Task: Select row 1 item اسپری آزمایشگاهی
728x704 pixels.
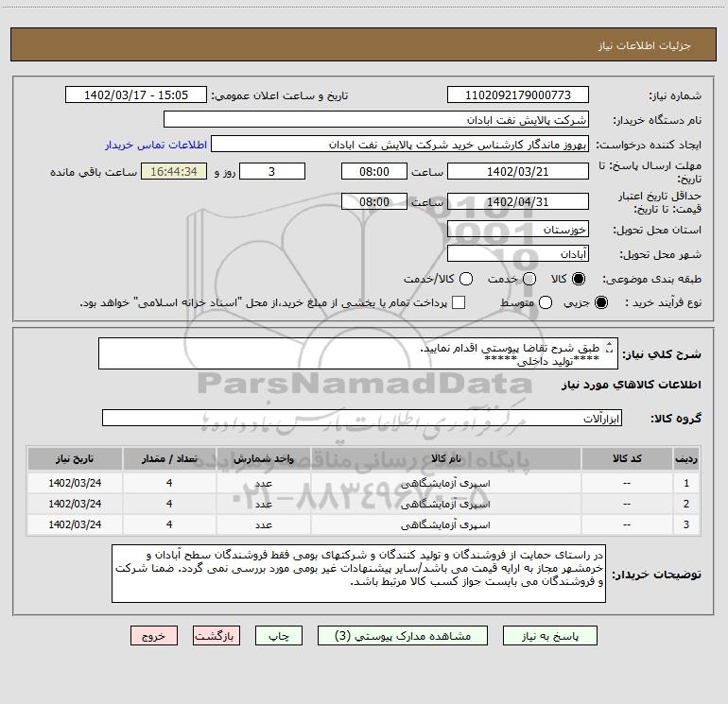Action: pos(445,483)
